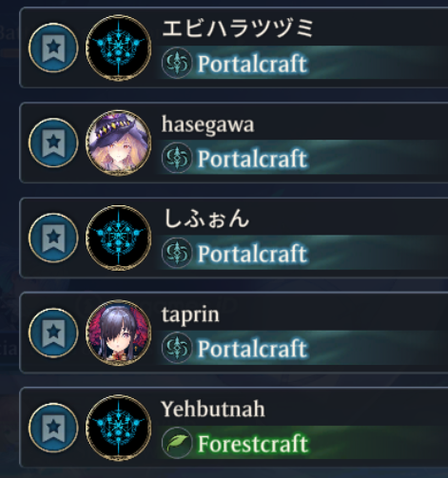Screen dimensions: 448x478
Task: Click Portalcraft class icon under taprin
Action: click(x=177, y=348)
